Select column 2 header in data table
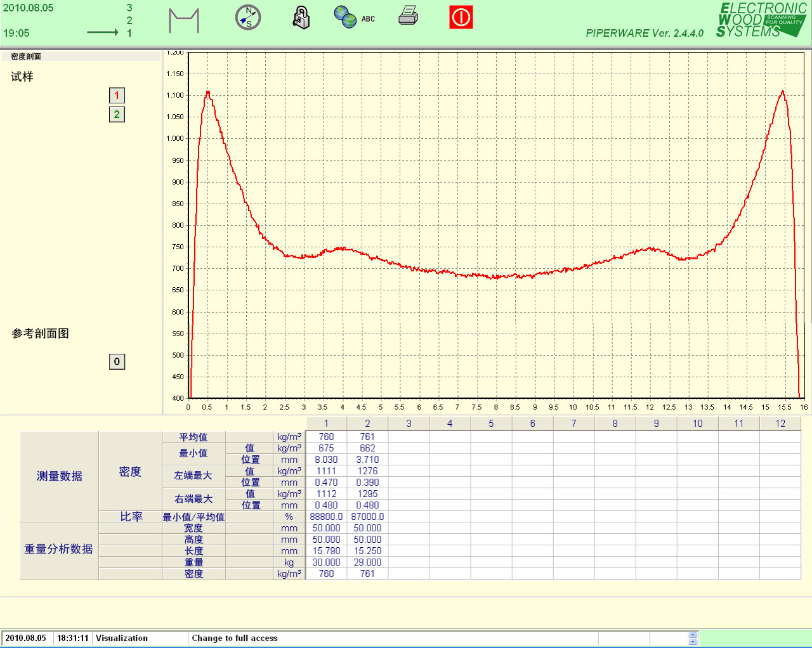The width and height of the screenshot is (812, 648). (x=367, y=424)
